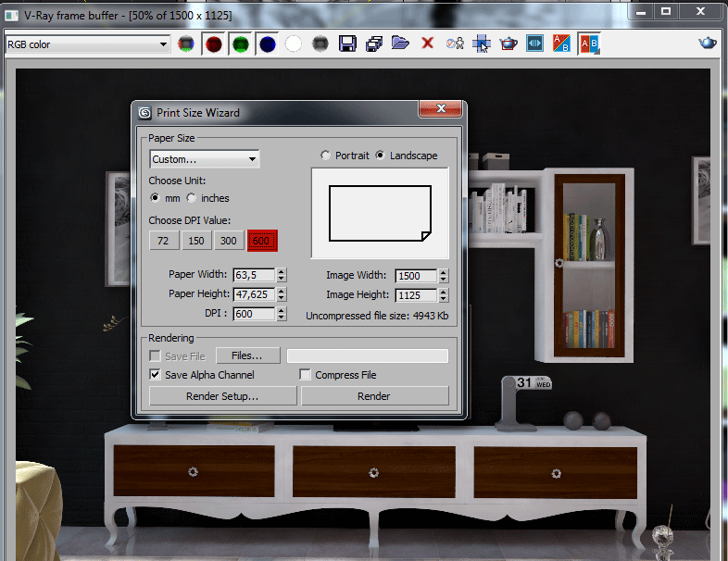Save all image channels icon
The image size is (728, 561).
pos(374,44)
